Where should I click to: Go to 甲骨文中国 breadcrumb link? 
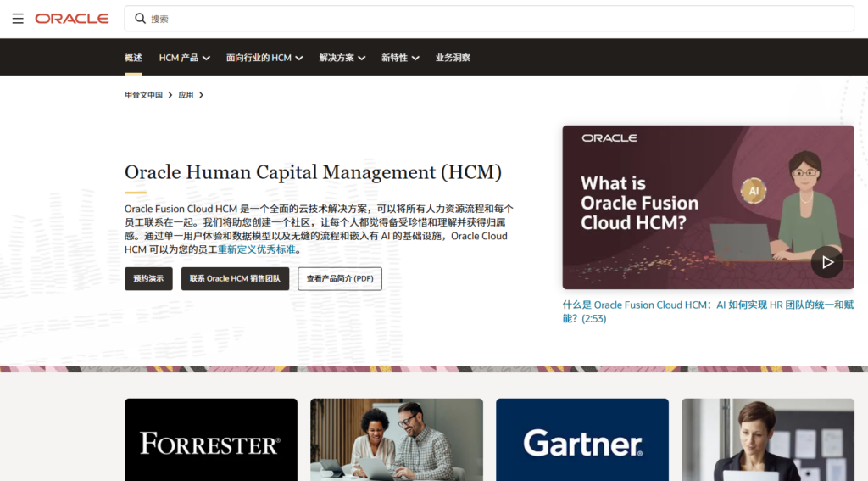pos(143,95)
